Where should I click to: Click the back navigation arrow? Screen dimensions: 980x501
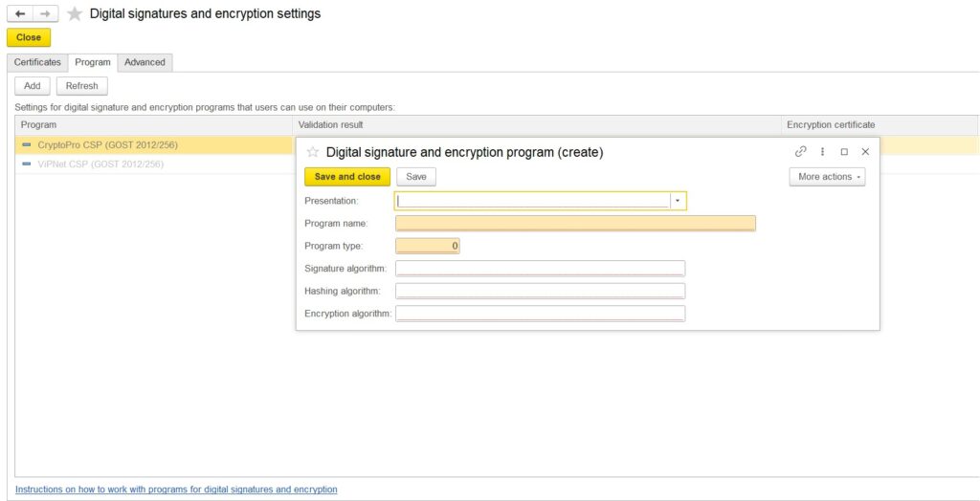click(x=20, y=14)
